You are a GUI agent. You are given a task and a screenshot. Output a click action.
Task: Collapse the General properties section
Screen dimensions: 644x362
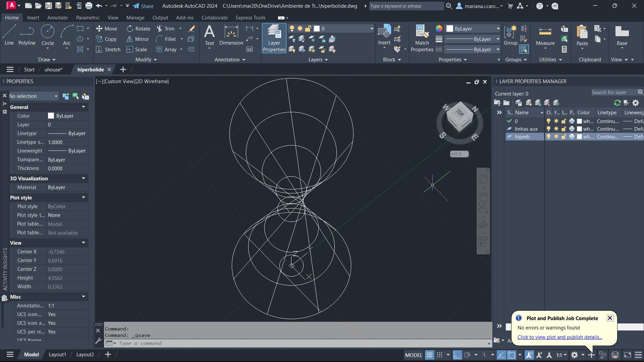pos(84,107)
